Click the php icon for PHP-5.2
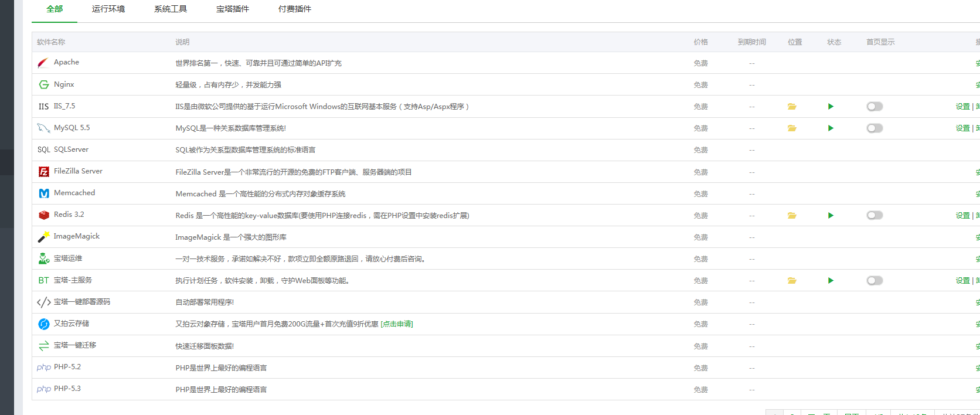This screenshot has height=415, width=980. click(x=43, y=368)
